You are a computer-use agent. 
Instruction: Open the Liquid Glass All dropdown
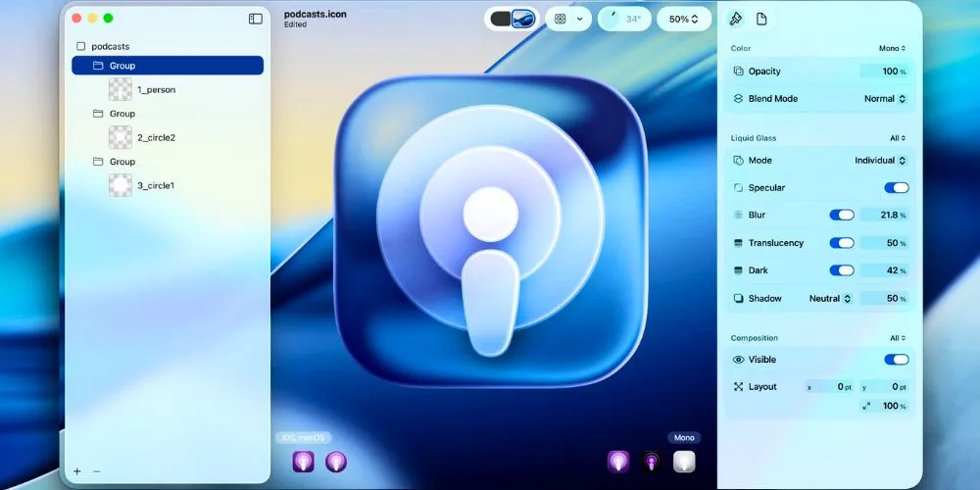(898, 138)
